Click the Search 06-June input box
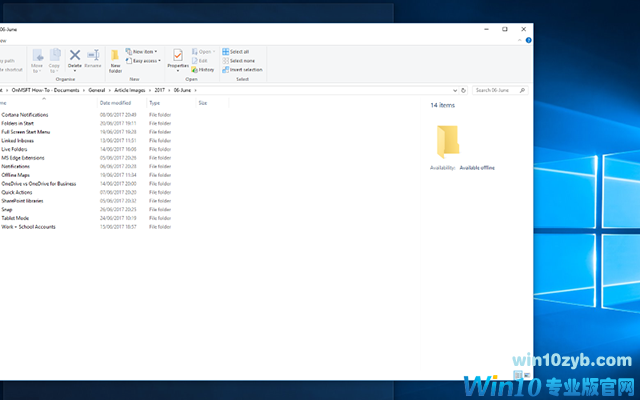The height and width of the screenshot is (400, 640). pyautogui.click(x=498, y=90)
